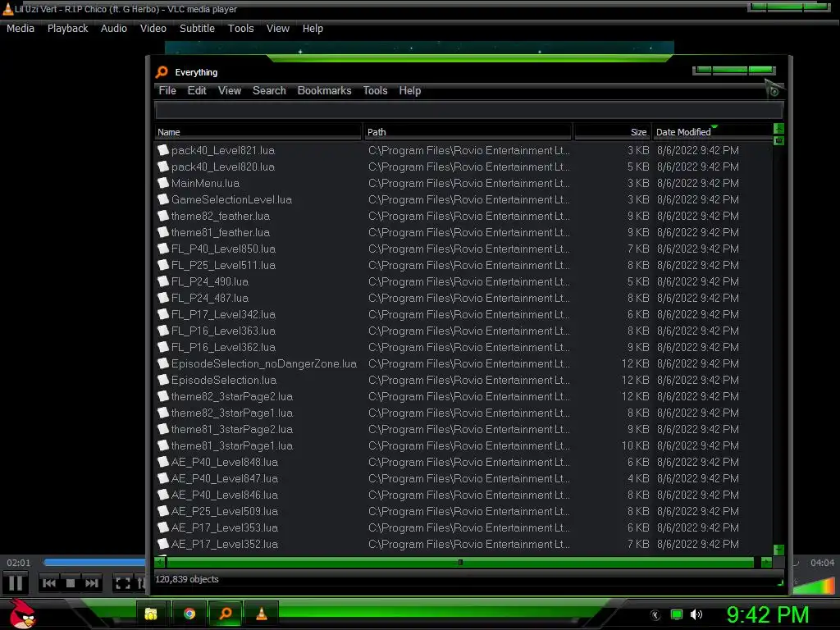Open the Angry Birds start button
Image resolution: width=840 pixels, height=630 pixels.
[22, 614]
